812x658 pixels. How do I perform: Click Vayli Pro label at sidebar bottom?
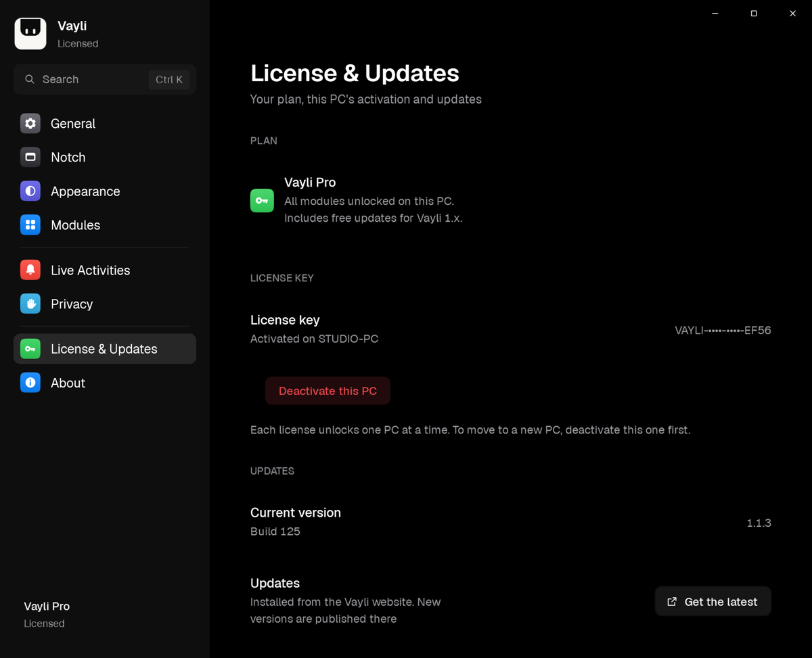[47, 606]
